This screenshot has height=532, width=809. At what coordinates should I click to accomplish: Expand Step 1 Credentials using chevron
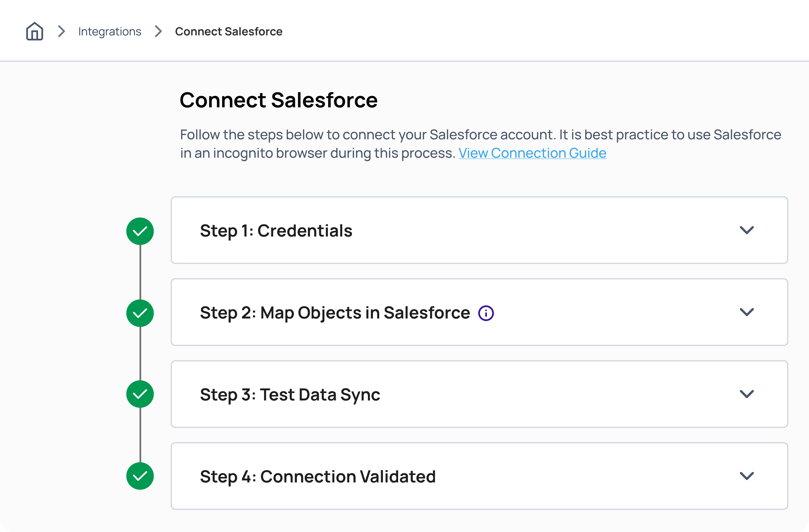747,230
